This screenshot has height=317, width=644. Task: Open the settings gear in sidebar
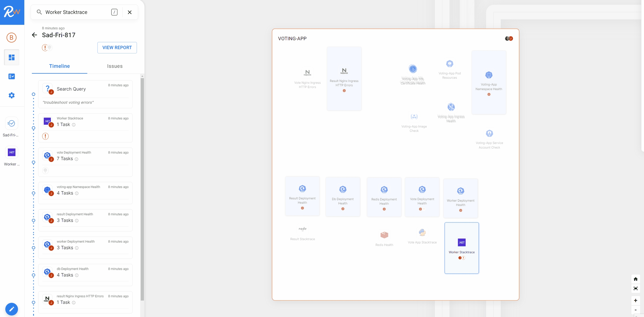11,95
